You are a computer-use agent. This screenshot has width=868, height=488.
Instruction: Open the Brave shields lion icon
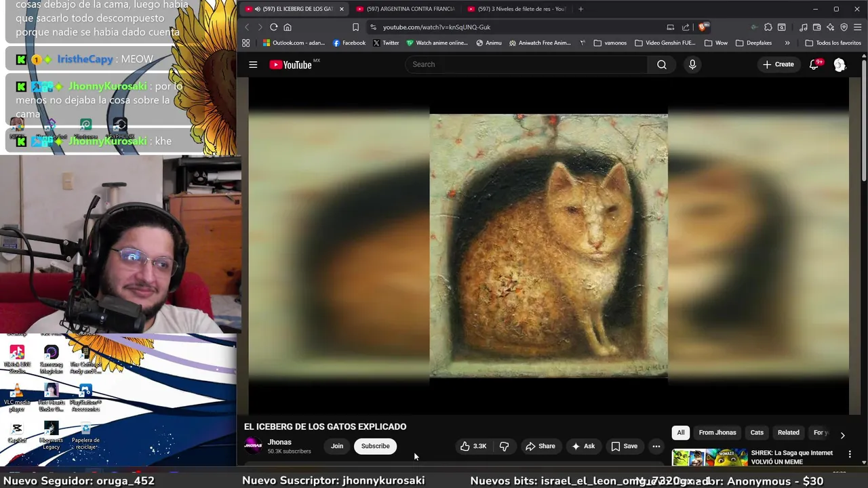point(703,27)
